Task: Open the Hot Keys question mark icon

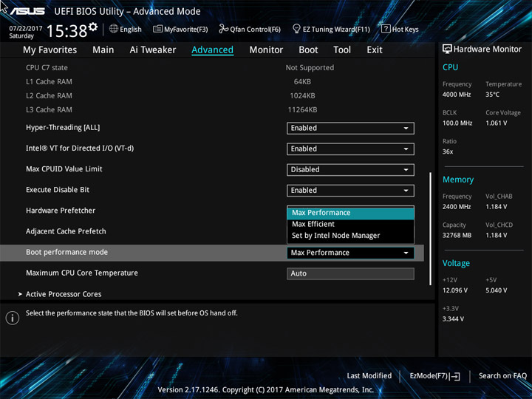Action: point(386,29)
